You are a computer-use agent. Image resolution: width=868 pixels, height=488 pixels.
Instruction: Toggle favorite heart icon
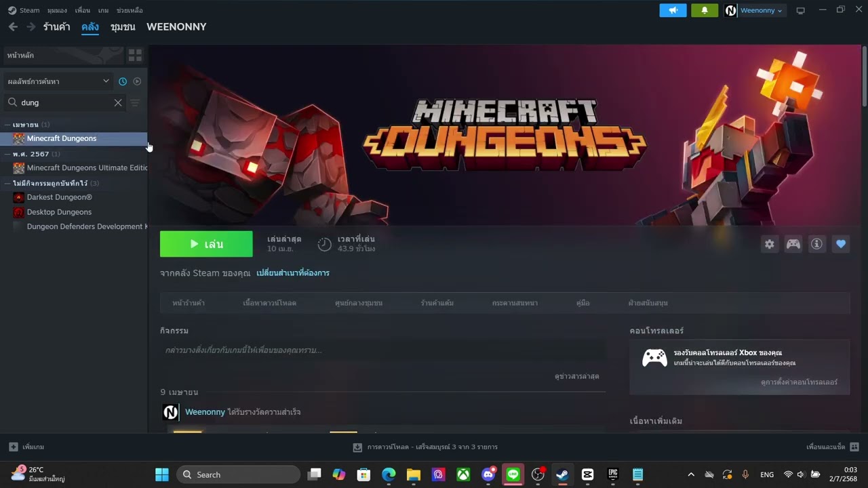[x=841, y=244]
